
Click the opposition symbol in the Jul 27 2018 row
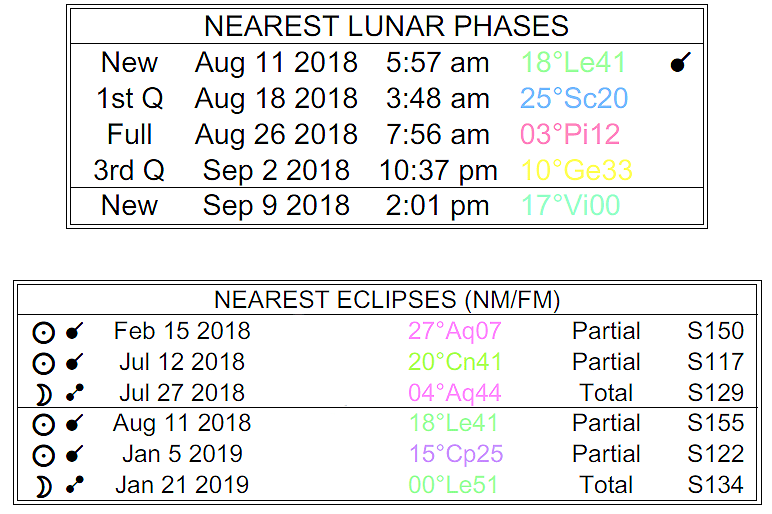coord(74,394)
